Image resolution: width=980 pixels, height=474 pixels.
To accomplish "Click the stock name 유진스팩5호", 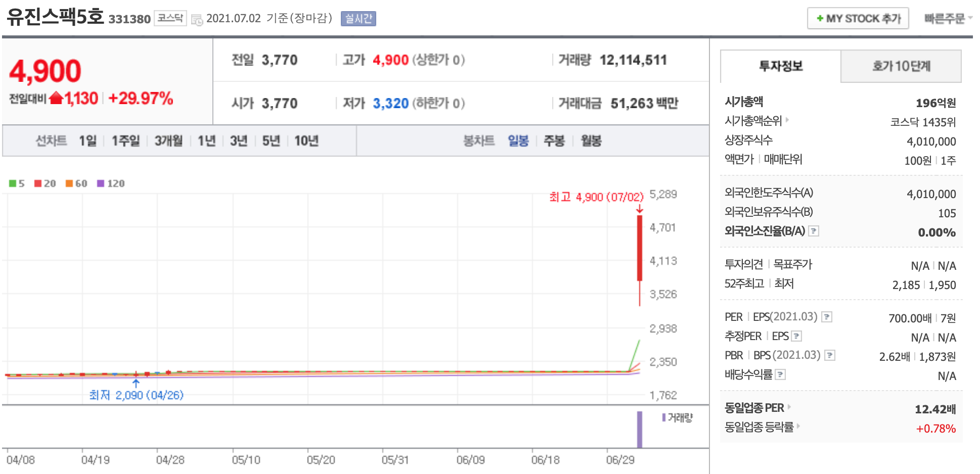I will pos(55,17).
